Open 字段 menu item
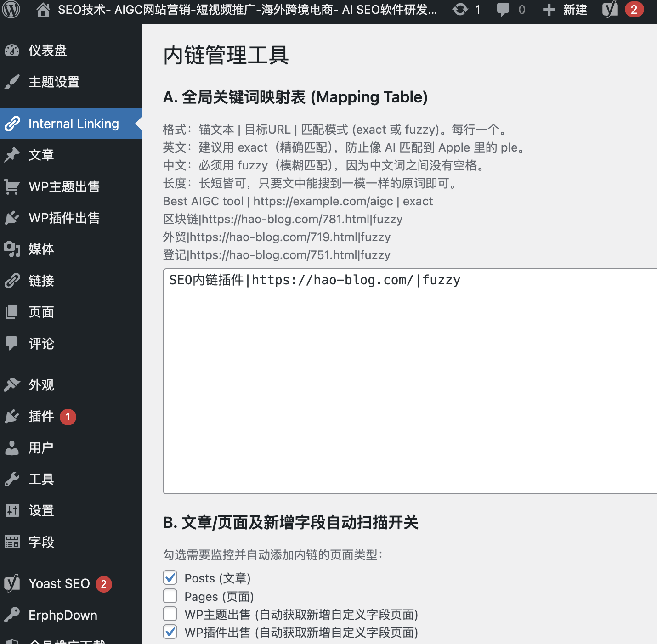The image size is (657, 644). tap(41, 542)
